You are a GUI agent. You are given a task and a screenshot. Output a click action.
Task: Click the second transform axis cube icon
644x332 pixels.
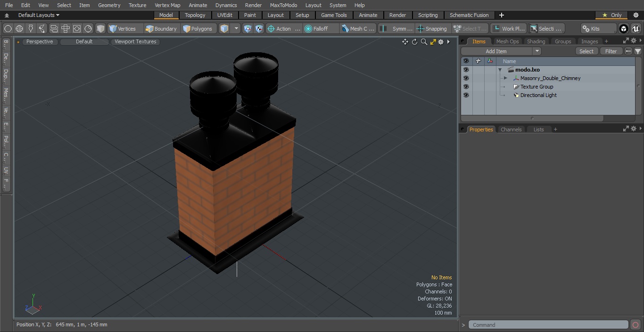point(259,29)
